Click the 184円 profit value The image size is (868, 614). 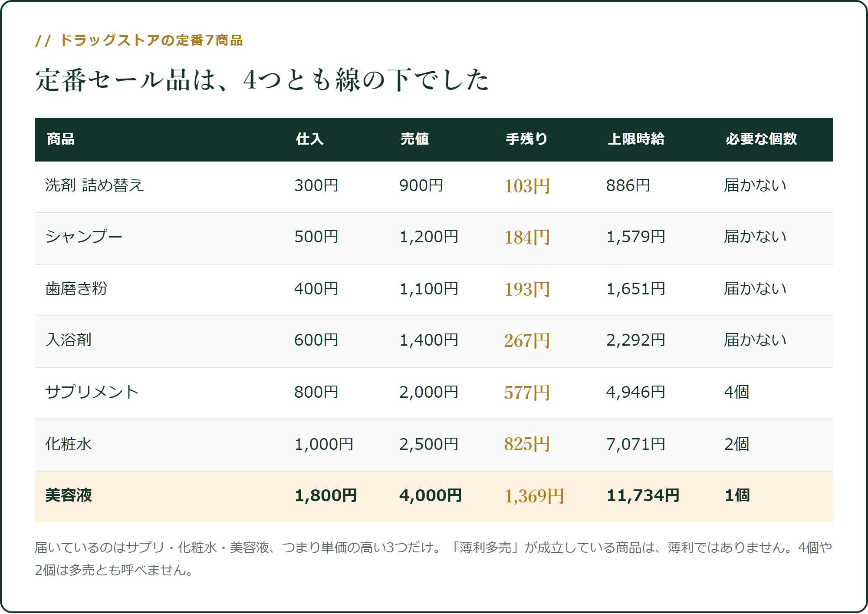(x=527, y=237)
